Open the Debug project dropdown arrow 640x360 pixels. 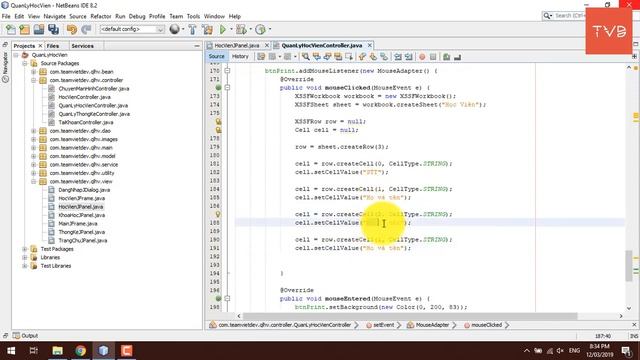coord(250,29)
